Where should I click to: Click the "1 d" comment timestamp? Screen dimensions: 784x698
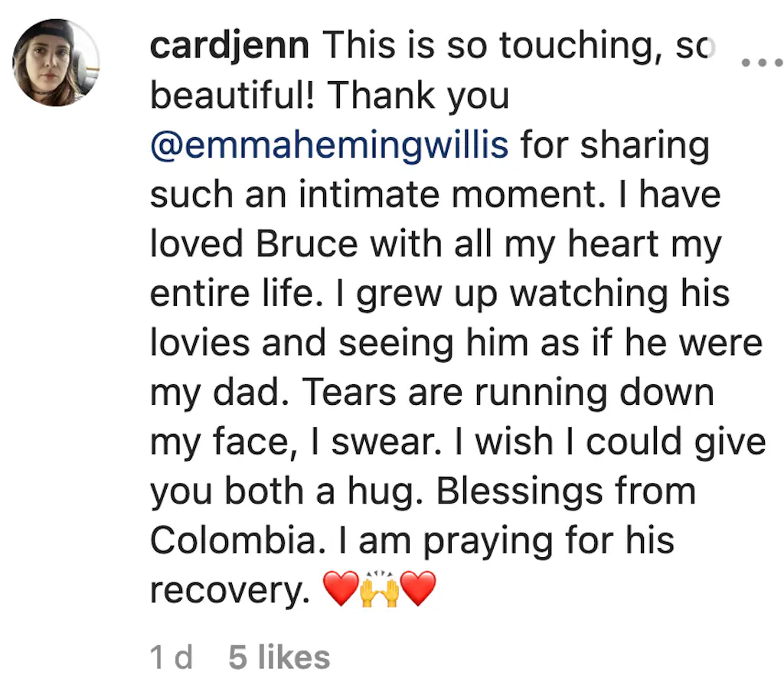click(x=171, y=657)
